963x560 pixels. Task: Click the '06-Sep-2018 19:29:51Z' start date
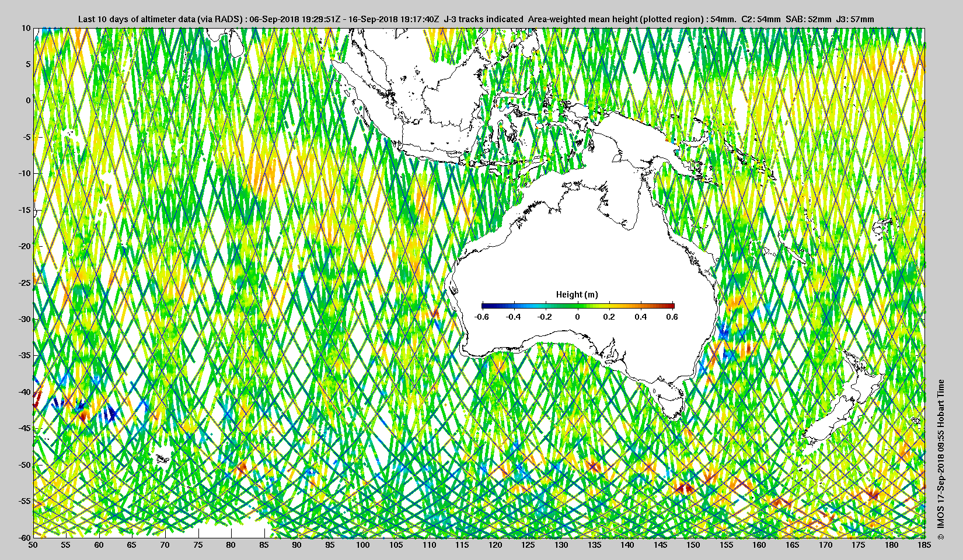[295, 19]
